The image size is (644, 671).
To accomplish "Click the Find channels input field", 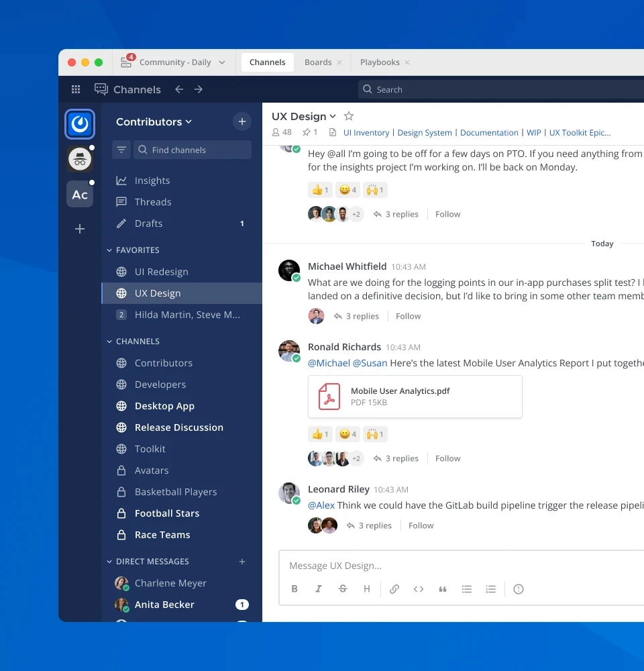I will [x=193, y=150].
